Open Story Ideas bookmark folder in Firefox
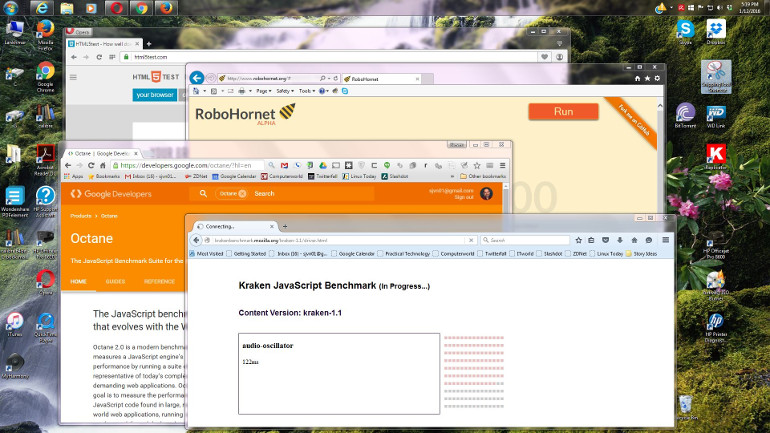Viewport: 770px width, 433px height. coord(641,254)
